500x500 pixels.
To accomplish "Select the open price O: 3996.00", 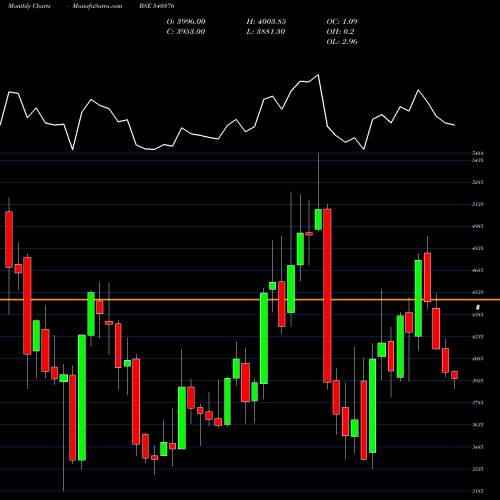I will pos(186,22).
